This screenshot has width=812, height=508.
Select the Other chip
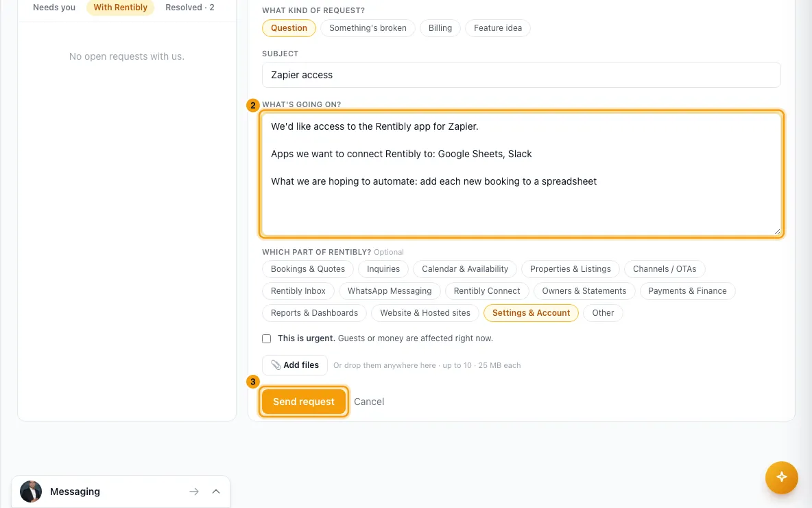pyautogui.click(x=604, y=313)
